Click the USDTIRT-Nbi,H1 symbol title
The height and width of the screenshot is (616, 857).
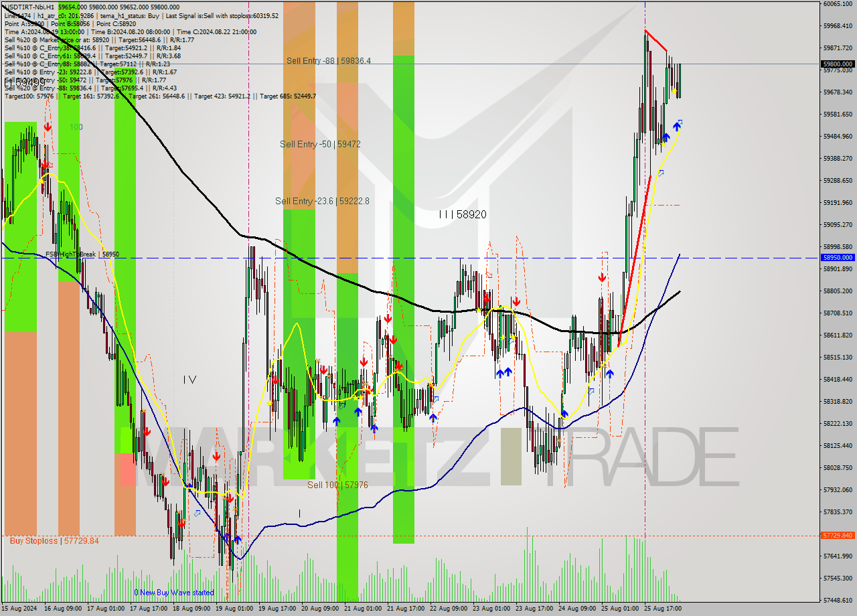click(28, 7)
